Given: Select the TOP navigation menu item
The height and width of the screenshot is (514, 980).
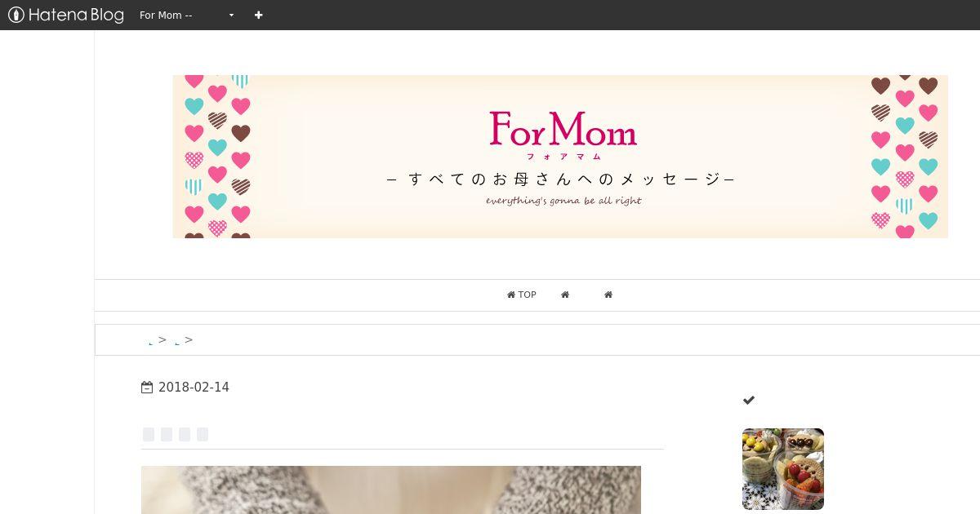Looking at the screenshot, I should (x=521, y=295).
